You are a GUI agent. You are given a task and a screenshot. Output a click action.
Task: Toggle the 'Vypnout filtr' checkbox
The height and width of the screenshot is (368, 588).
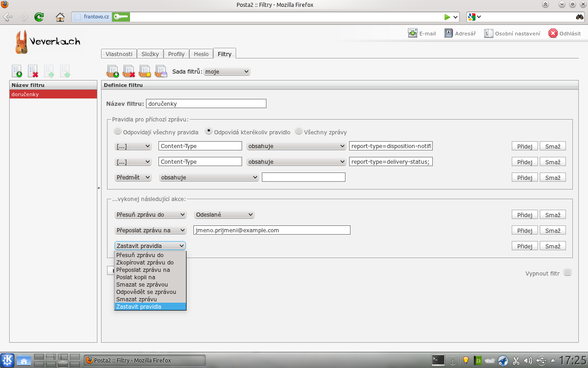567,272
